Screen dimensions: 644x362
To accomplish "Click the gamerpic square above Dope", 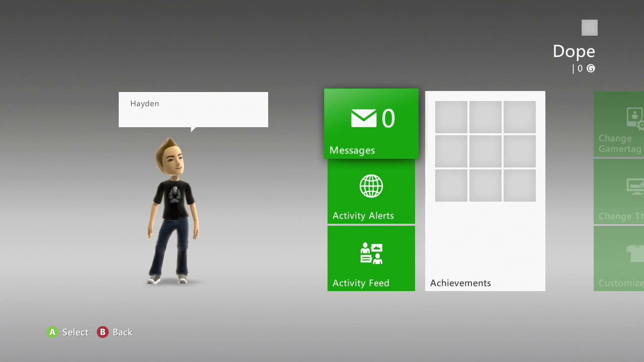I will [590, 28].
